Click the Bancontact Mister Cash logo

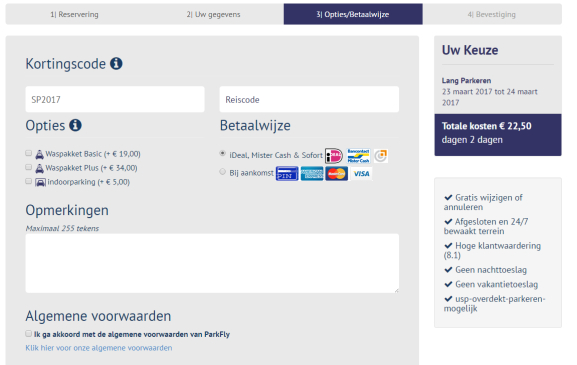click(x=358, y=156)
